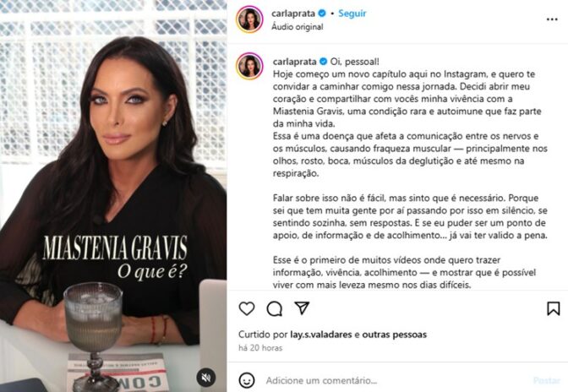This screenshot has height=392, width=568.
Task: Open the lay.s.valadares profile link
Action: coord(321,335)
